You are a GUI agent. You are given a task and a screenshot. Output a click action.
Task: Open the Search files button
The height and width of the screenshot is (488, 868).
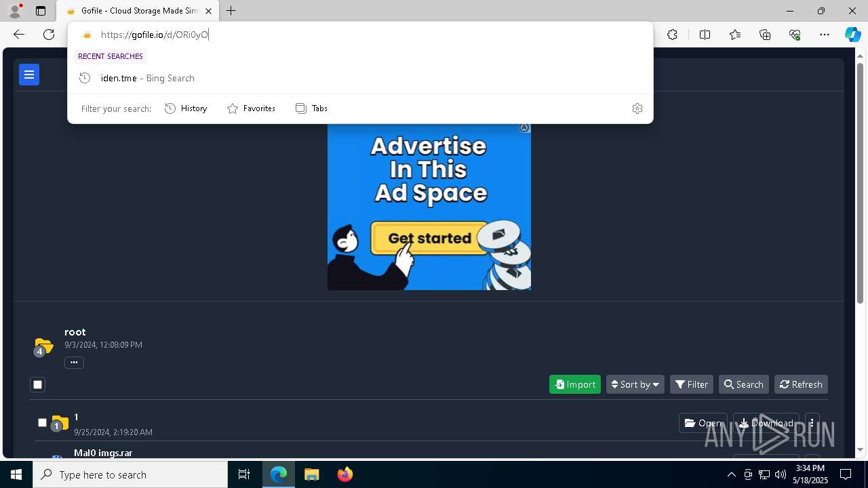744,384
